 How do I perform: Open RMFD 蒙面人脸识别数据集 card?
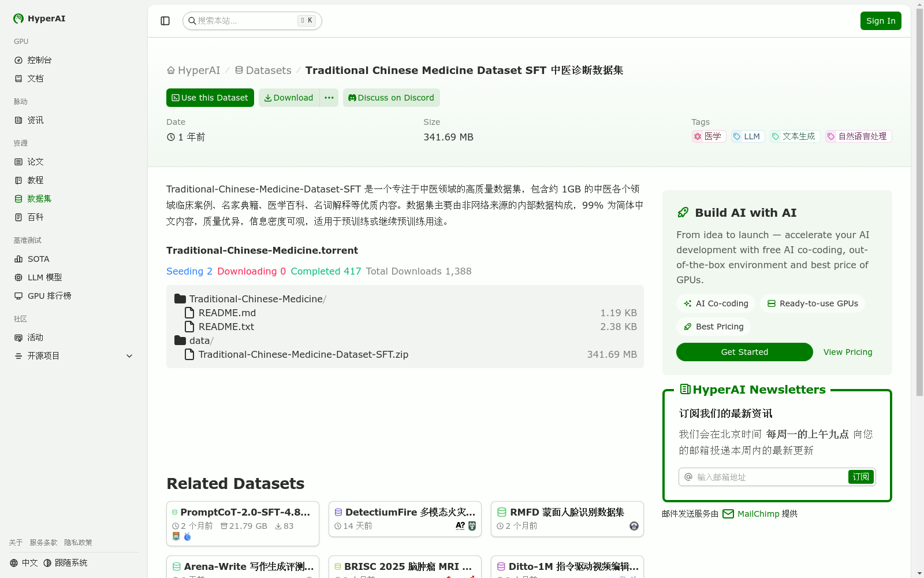coord(567,519)
